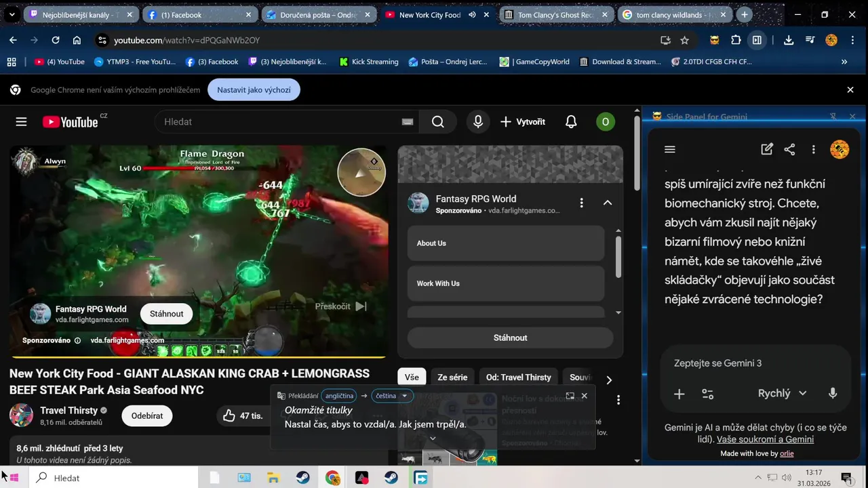This screenshot has height=488, width=868.
Task: Add attachment with plus in Gemini prompt
Action: pos(679,394)
